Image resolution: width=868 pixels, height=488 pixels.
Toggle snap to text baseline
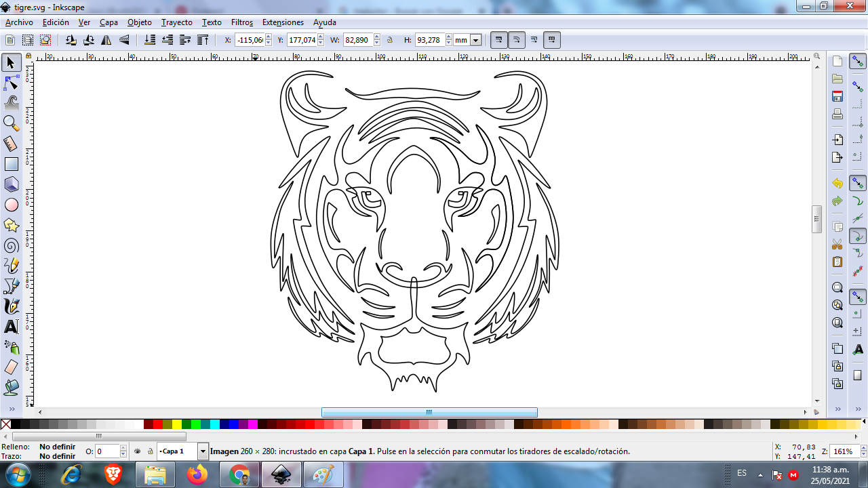click(858, 349)
